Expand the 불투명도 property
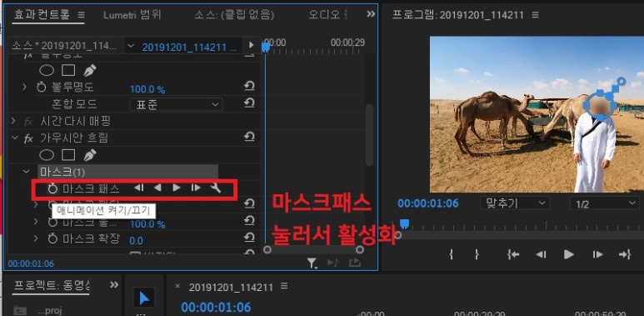The image size is (644, 316). 24,87
